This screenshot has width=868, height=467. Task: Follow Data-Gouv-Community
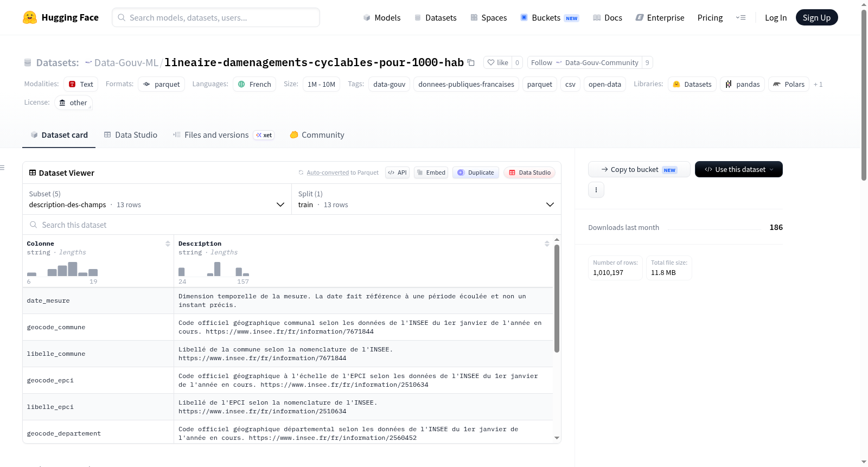click(x=584, y=62)
